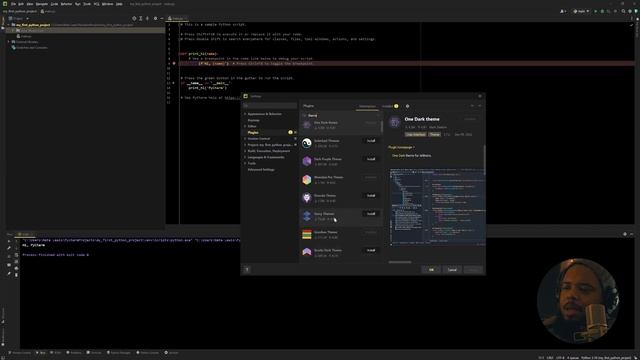Click the Solarized Themes yin-yang plugin icon
The width and height of the screenshot is (640, 360).
(307, 143)
